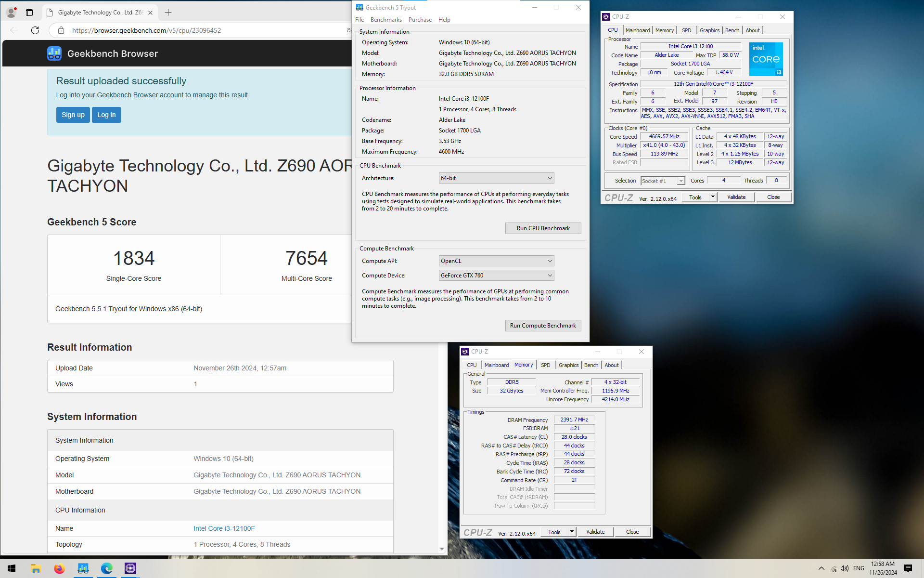Viewport: 924px width, 578px height.
Task: Show hidden system tray icons
Action: click(821, 568)
